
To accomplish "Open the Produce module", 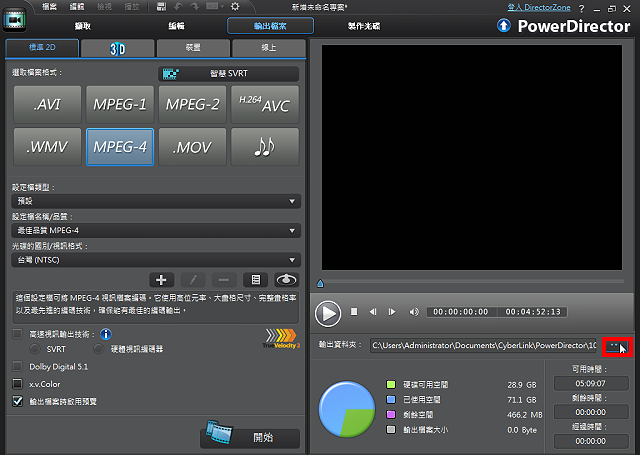I will click(x=270, y=26).
